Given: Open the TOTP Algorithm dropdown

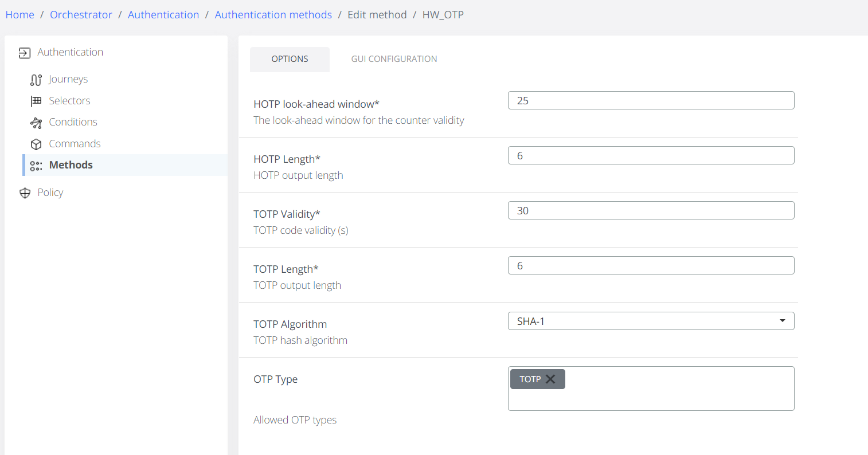Looking at the screenshot, I should (651, 321).
